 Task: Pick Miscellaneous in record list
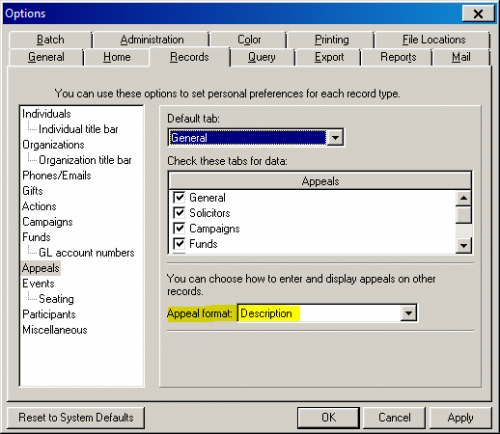[x=55, y=330]
